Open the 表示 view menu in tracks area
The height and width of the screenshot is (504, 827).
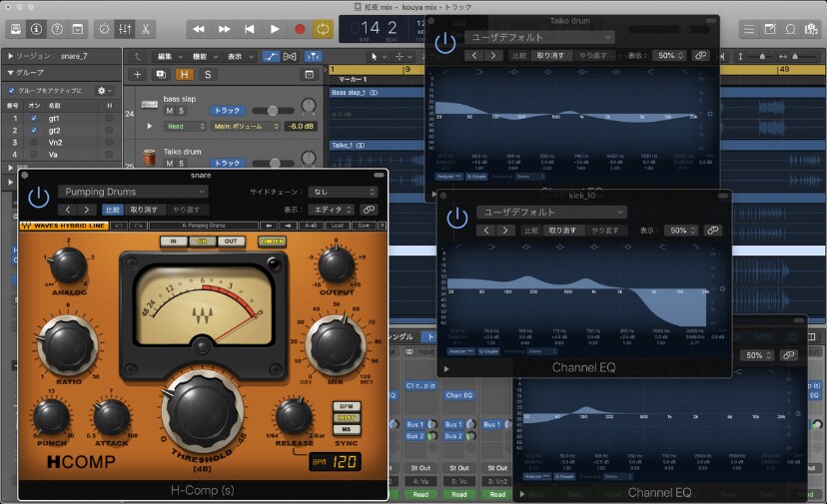point(240,57)
